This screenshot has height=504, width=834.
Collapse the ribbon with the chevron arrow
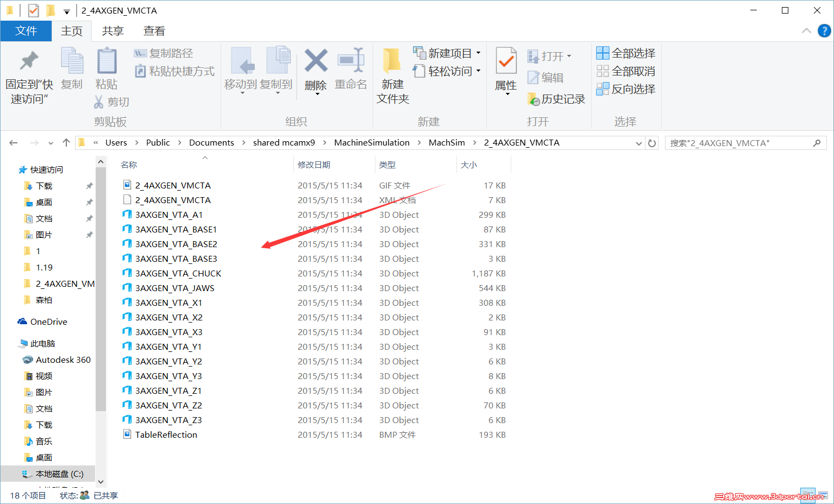(806, 30)
